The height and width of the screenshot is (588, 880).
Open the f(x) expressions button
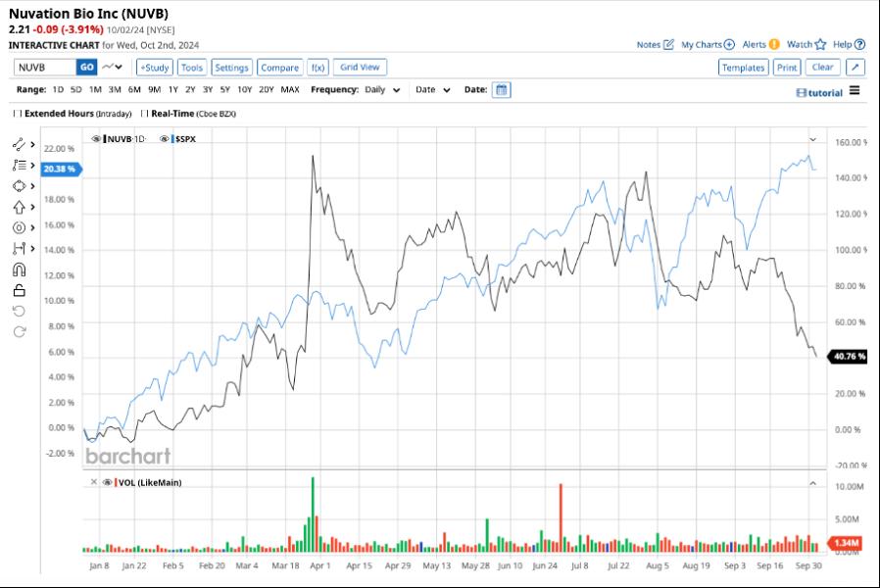coord(318,68)
